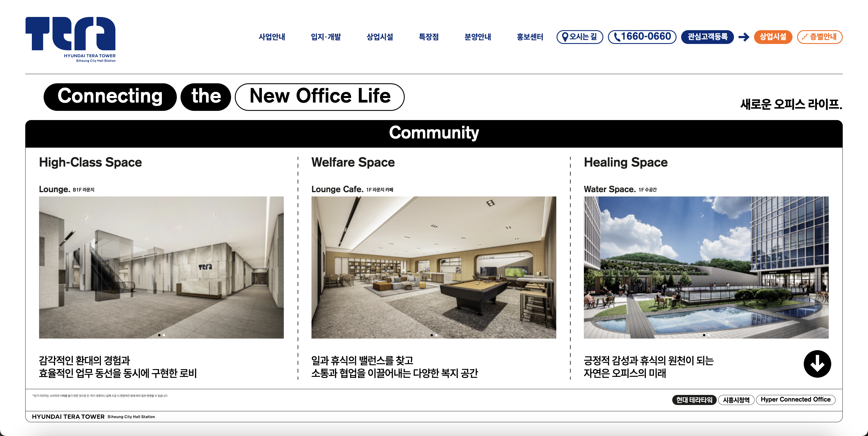
Task: Click the phone icon 1660-0660 button
Action: click(x=642, y=37)
